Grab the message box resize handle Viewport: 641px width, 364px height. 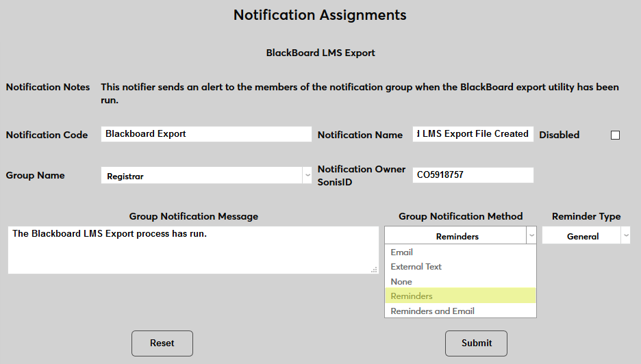point(374,270)
